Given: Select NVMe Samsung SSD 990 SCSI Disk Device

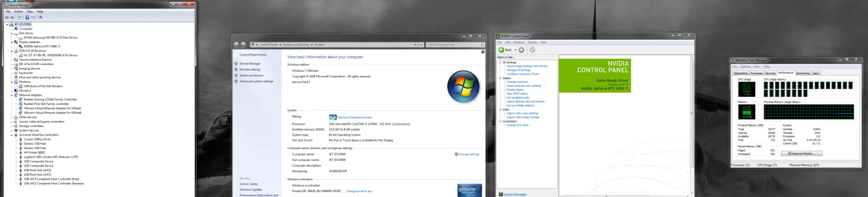Looking at the screenshot, I should [x=50, y=38].
